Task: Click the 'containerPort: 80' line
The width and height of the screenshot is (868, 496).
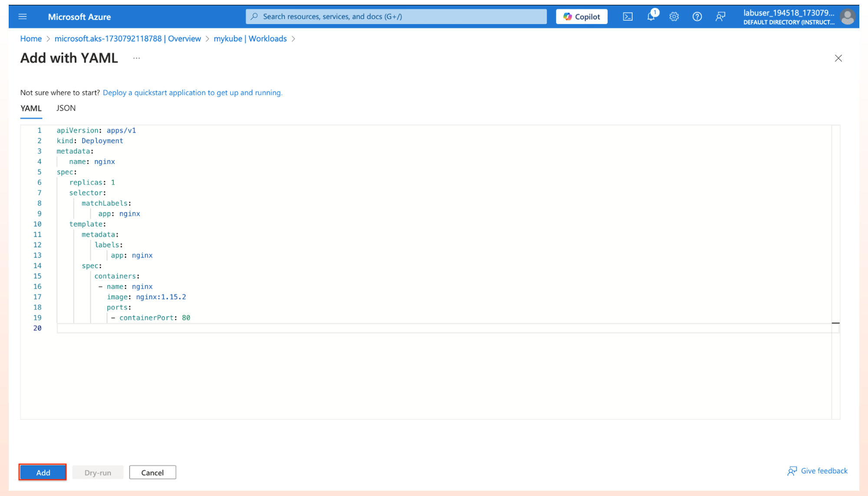Action: coord(151,318)
